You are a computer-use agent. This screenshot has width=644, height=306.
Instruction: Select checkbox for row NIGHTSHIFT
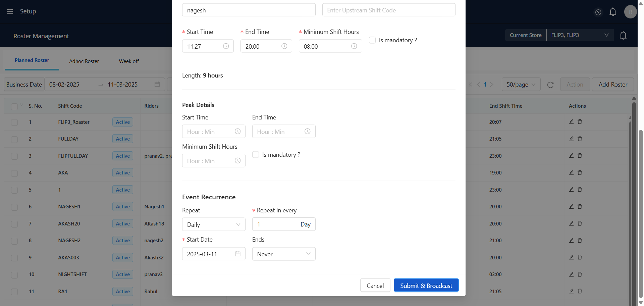(x=14, y=275)
